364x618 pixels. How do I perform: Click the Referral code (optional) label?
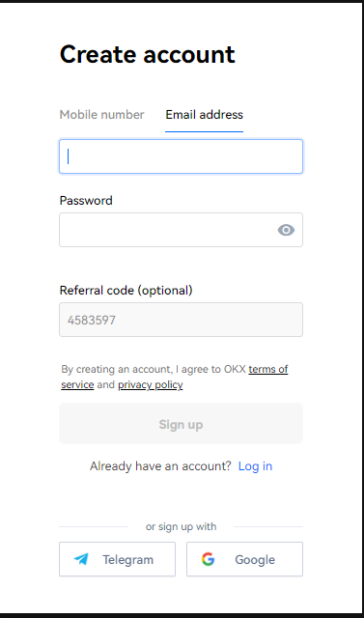click(x=126, y=291)
